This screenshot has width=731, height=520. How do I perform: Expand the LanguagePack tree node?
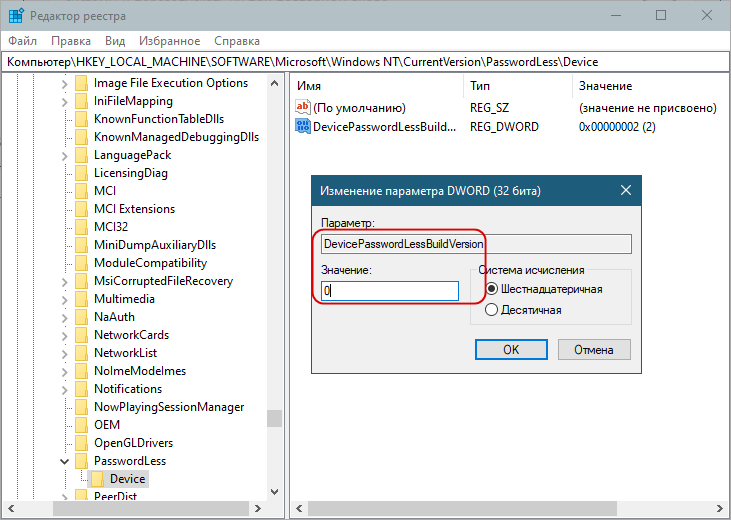(x=65, y=155)
